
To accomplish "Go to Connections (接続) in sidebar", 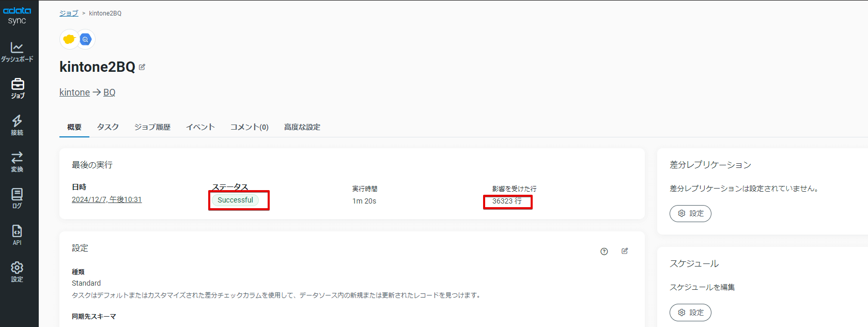I will 17,125.
